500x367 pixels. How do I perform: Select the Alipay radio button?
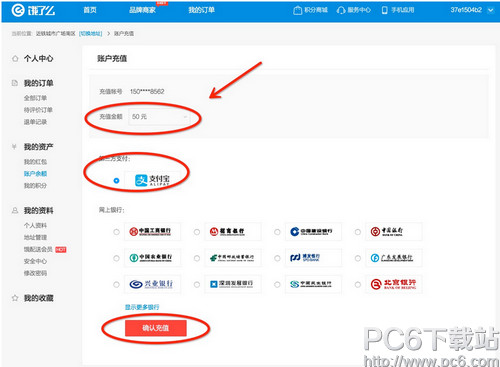coord(116,181)
